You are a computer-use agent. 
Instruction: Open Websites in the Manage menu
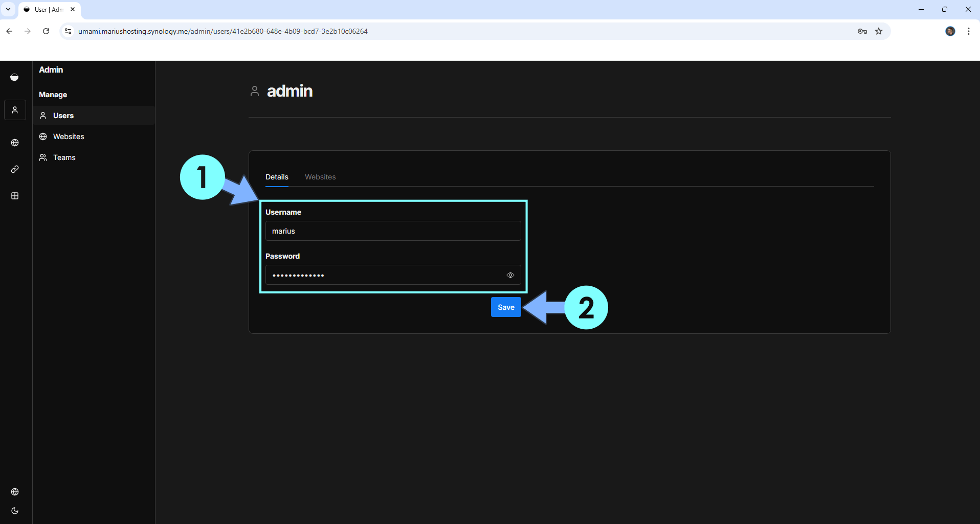click(x=69, y=136)
